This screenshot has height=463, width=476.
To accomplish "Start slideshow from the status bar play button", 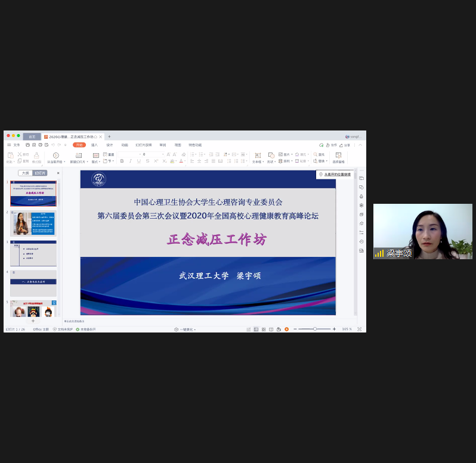I will [286, 329].
